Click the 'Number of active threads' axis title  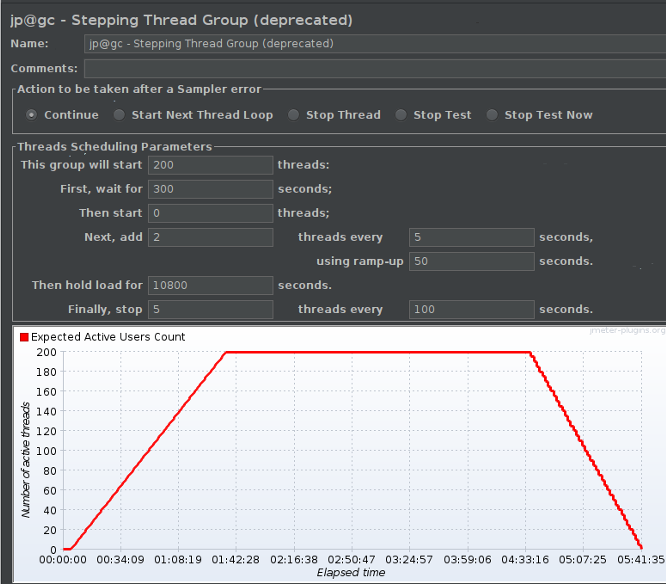click(26, 460)
